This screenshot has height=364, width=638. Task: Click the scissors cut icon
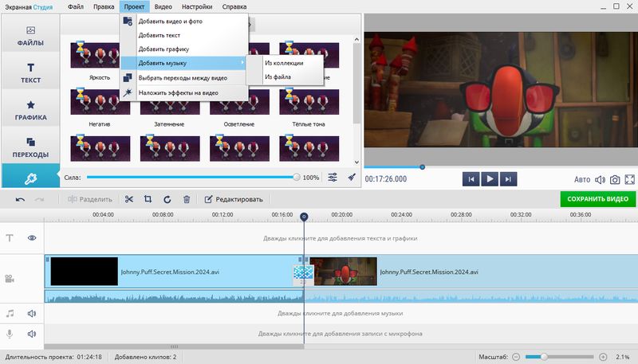tap(129, 199)
